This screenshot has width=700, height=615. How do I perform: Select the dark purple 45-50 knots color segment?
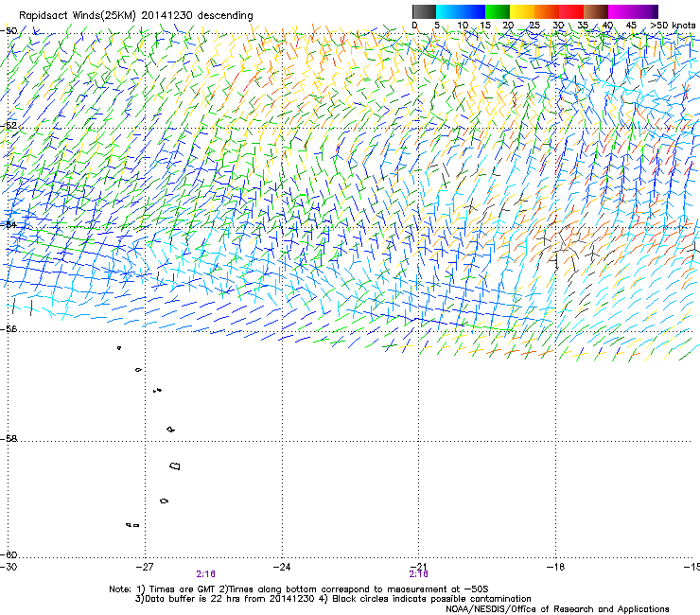645,11
